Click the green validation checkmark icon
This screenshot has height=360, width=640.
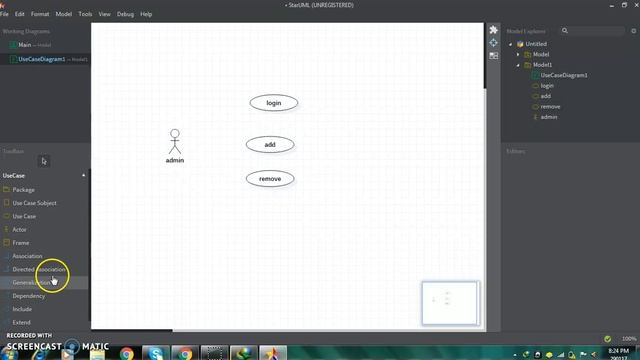[x=607, y=339]
